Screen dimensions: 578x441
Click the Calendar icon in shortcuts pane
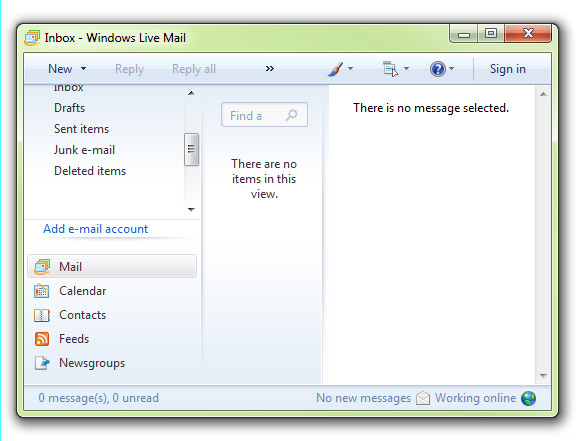pyautogui.click(x=42, y=291)
